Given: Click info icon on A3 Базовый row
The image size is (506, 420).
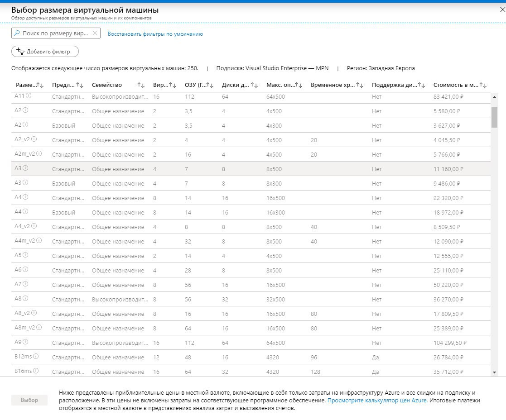Looking at the screenshot, I should (25, 182).
